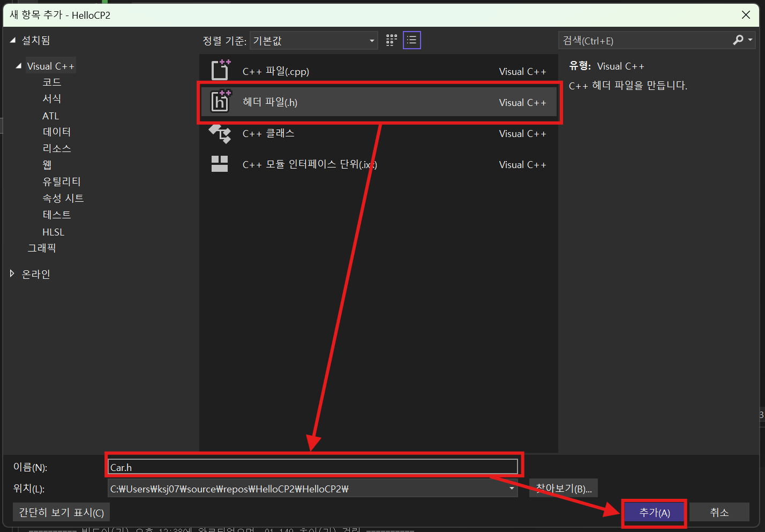
Task: Collapse the 설치됨 tree node
Action: point(12,40)
